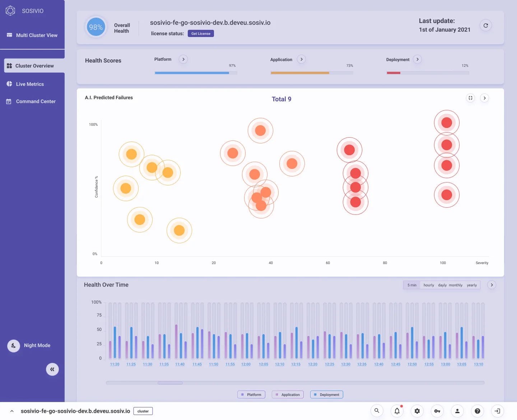Open search from the bottom bar

point(377,411)
